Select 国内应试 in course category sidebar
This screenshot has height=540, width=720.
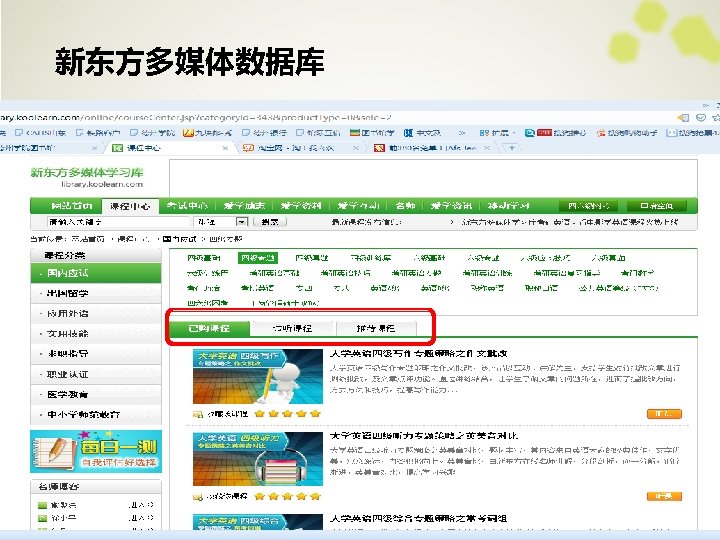[96, 273]
